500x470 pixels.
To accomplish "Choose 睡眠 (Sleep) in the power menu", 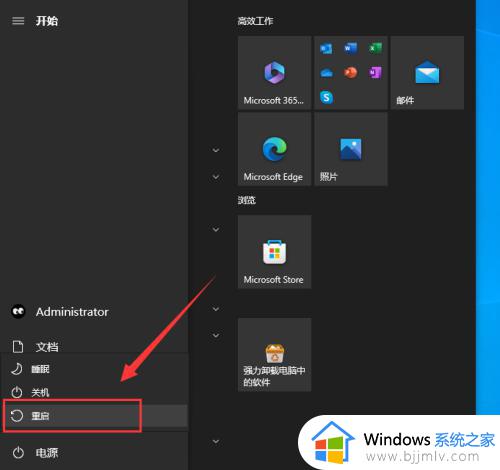I will (95, 369).
